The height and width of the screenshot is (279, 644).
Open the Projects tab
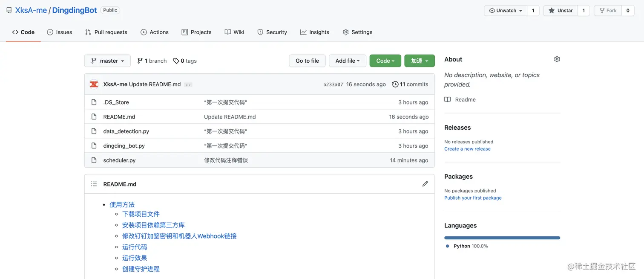click(196, 32)
